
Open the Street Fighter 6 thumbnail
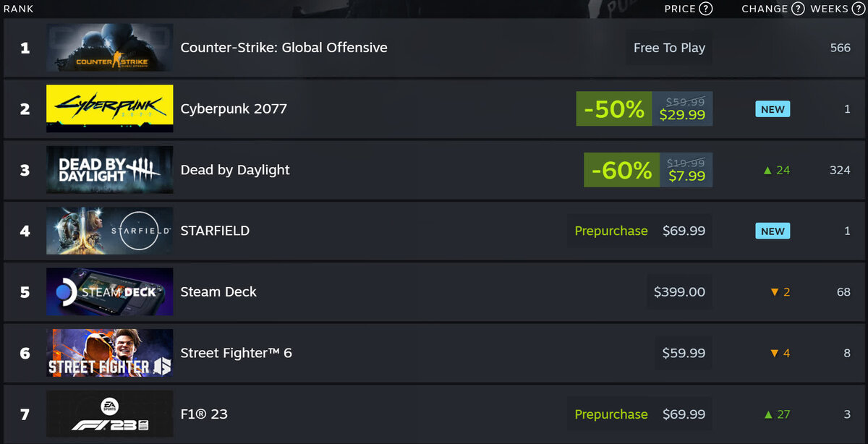point(110,353)
